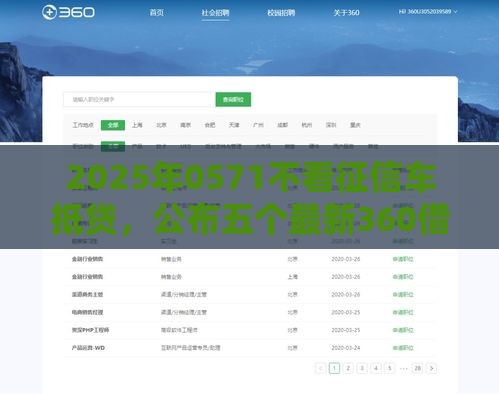Click 申请职位 for 电商销售经理
Viewport: 499px width, 394px height.
[403, 312]
